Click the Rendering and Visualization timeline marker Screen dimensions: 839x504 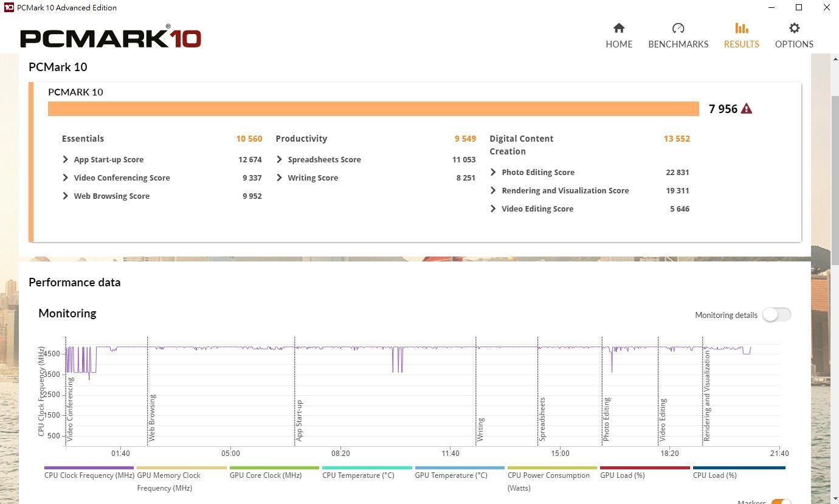tap(707, 396)
